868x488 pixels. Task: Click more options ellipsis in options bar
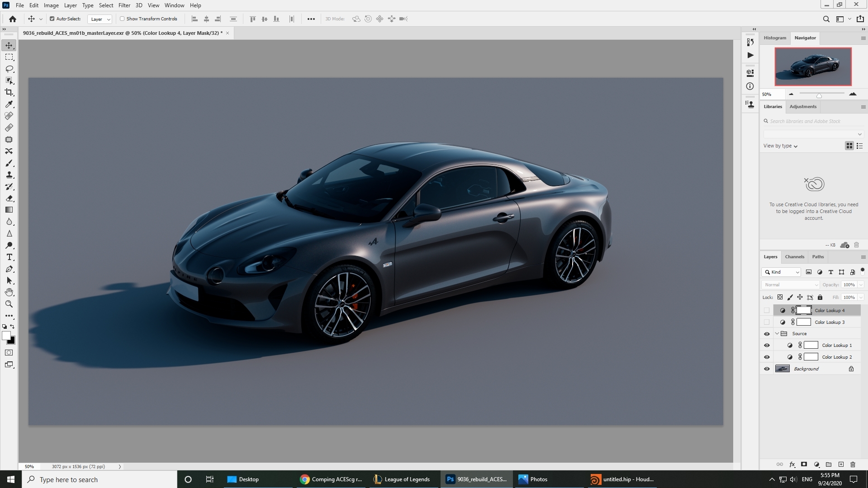point(311,19)
